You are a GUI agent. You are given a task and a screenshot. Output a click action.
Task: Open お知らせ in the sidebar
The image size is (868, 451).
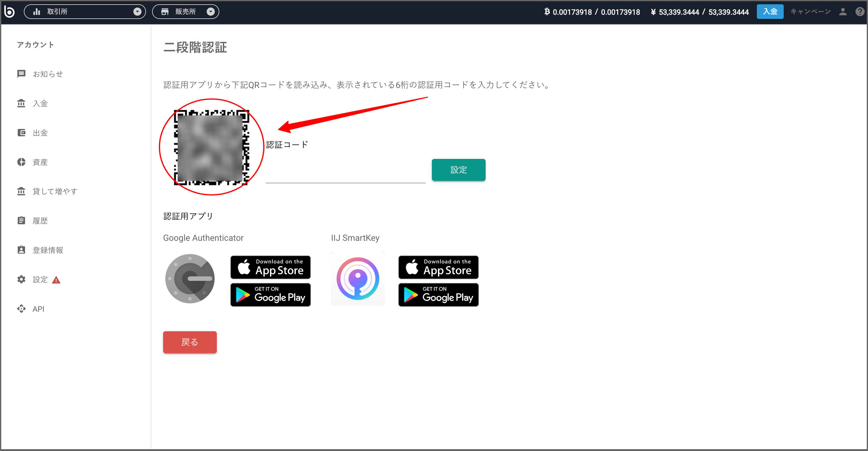[x=48, y=74]
